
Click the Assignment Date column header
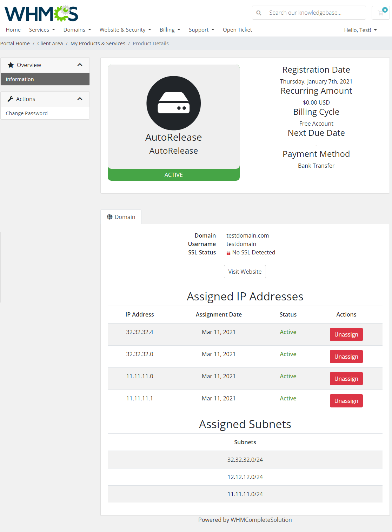click(219, 314)
